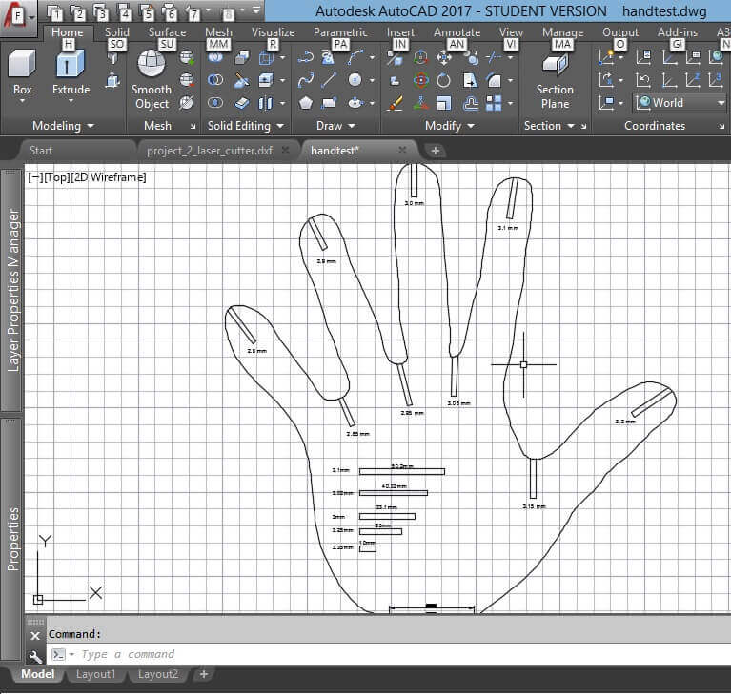Screen dimensions: 731x700
Task: Click the UCS Previous icon
Action: [643, 80]
